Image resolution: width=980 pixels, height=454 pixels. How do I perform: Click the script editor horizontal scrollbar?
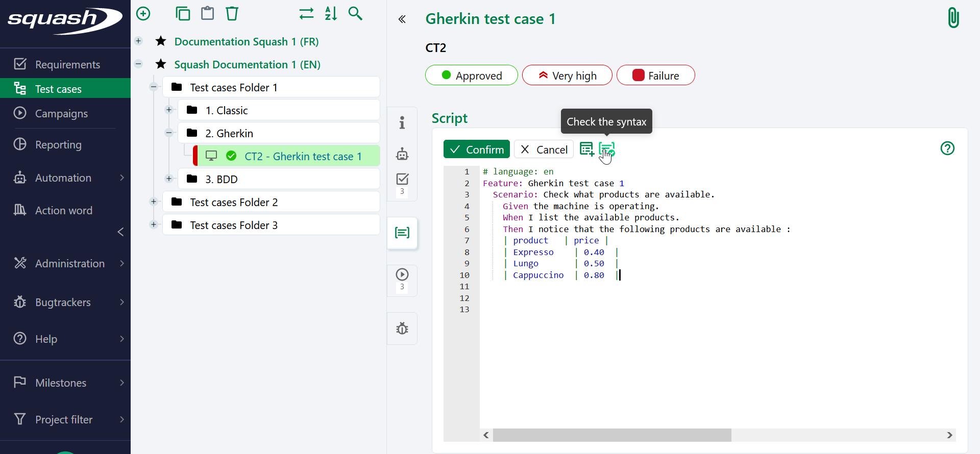pos(612,435)
